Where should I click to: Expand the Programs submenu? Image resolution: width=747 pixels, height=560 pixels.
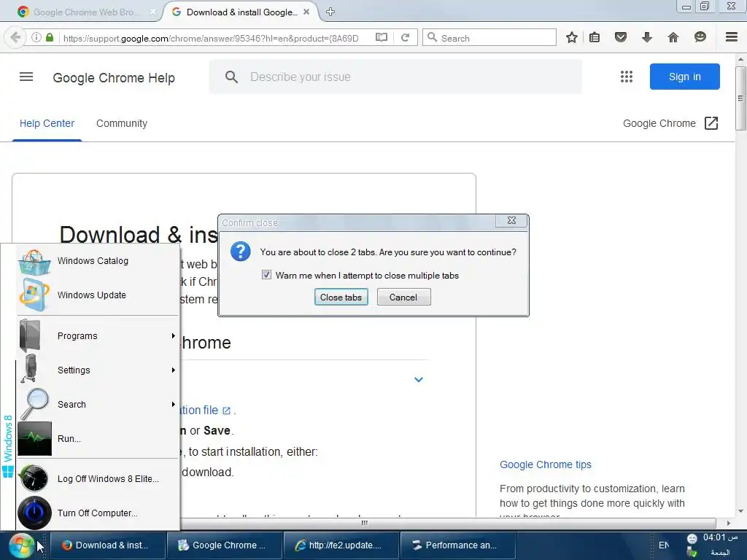pos(98,335)
